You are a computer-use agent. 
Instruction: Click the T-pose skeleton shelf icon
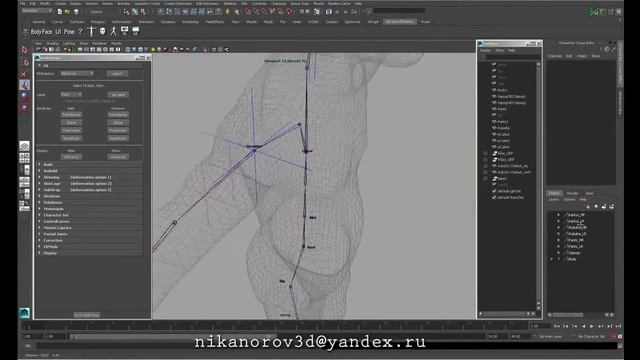(91, 31)
